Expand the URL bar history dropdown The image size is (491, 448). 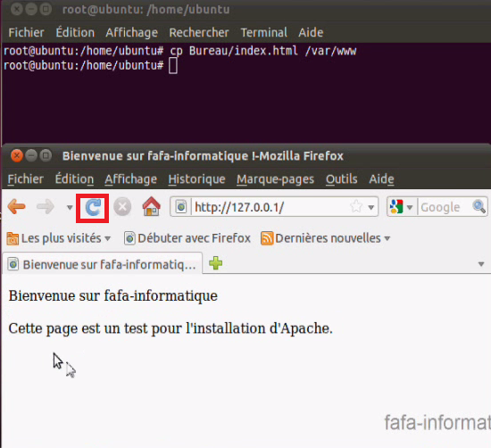(371, 207)
